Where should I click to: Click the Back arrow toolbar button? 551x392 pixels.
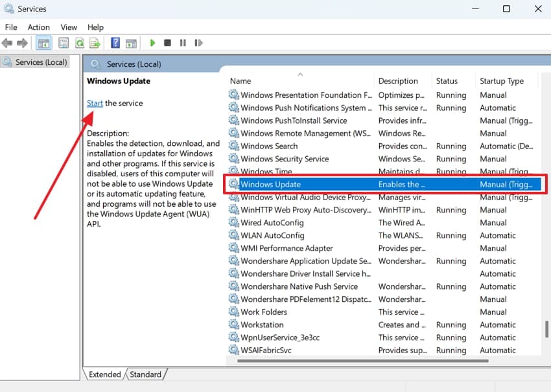click(x=7, y=43)
